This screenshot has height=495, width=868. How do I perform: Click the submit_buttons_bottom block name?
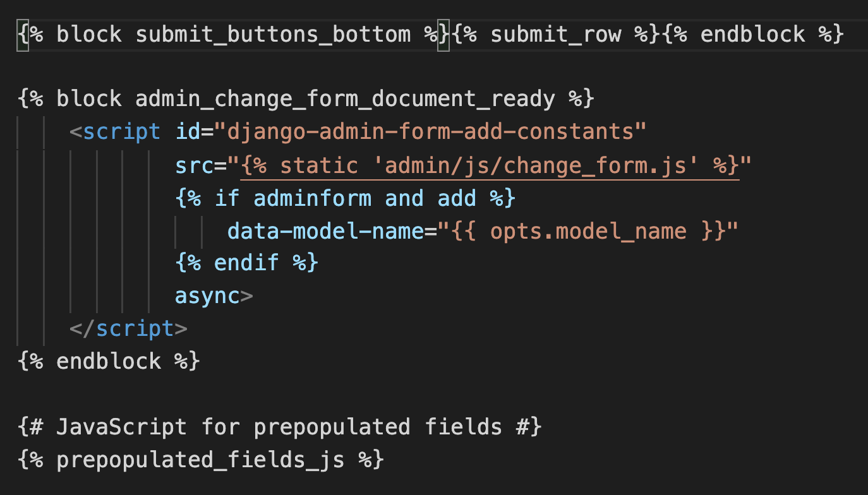click(273, 34)
